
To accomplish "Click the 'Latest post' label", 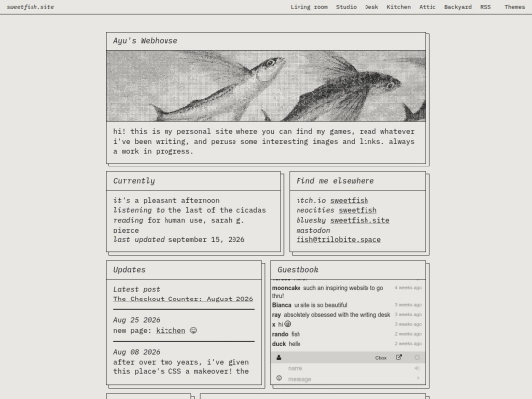I will click(136, 289).
